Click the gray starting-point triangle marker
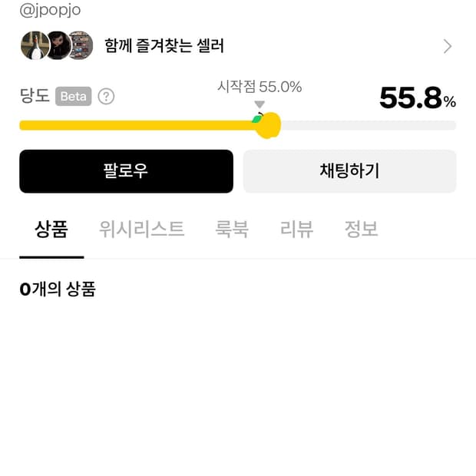476x476 pixels. [259, 104]
